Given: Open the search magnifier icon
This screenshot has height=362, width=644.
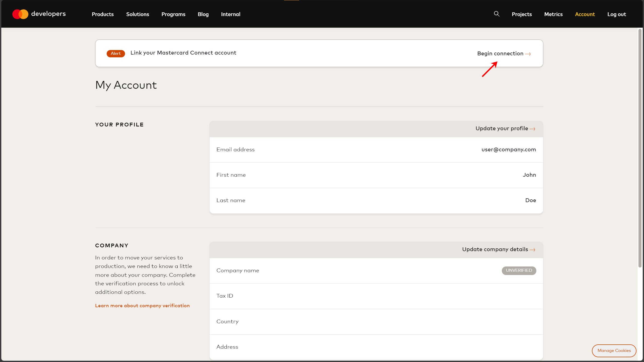Looking at the screenshot, I should coord(497,14).
